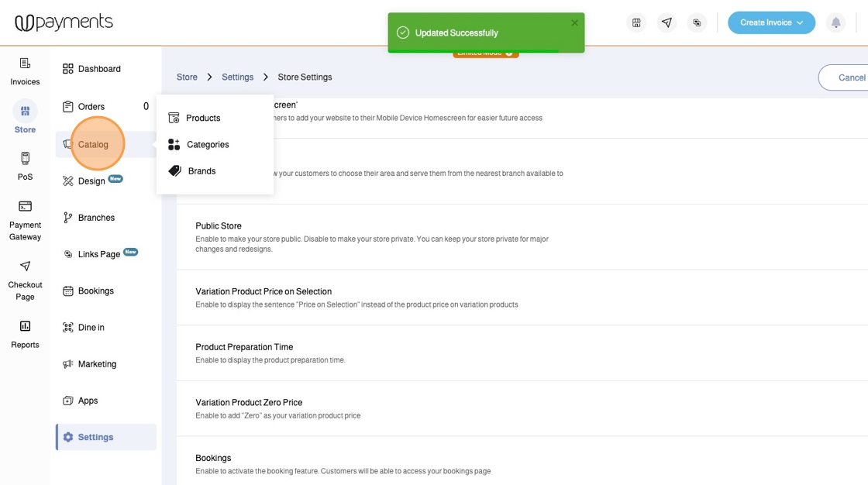Open the Marketing section
Viewport: 868px width, 485px height.
point(97,364)
